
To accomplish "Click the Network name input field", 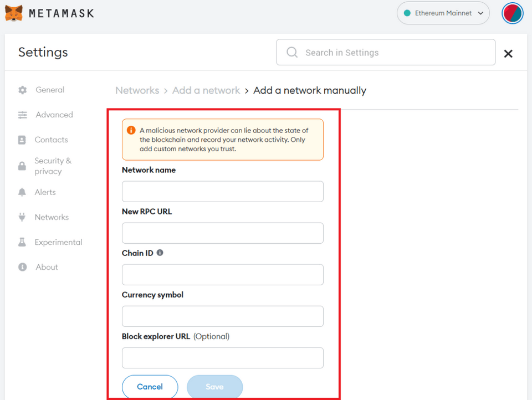I will (x=222, y=191).
